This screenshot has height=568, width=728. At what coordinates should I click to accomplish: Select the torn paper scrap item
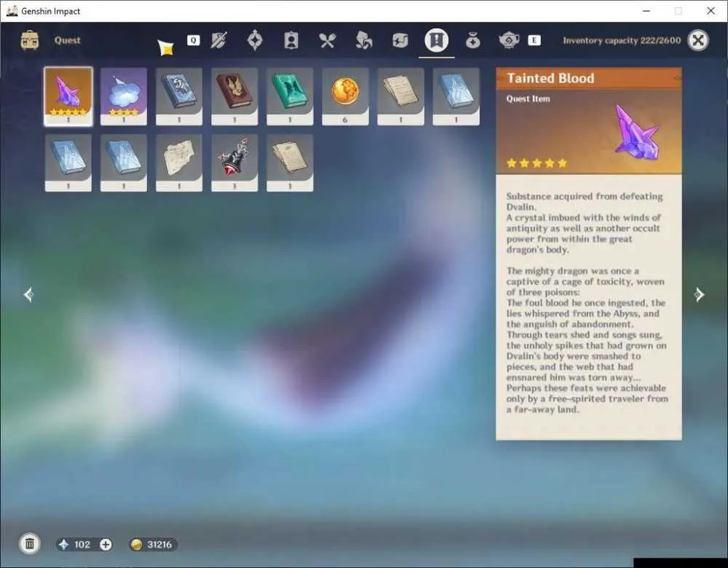(179, 163)
